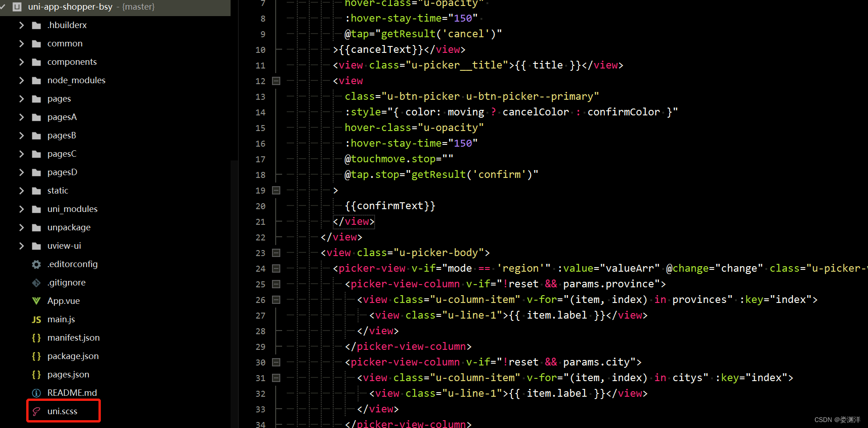Collapse the code fold at line 26
The image size is (868, 428).
[276, 300]
